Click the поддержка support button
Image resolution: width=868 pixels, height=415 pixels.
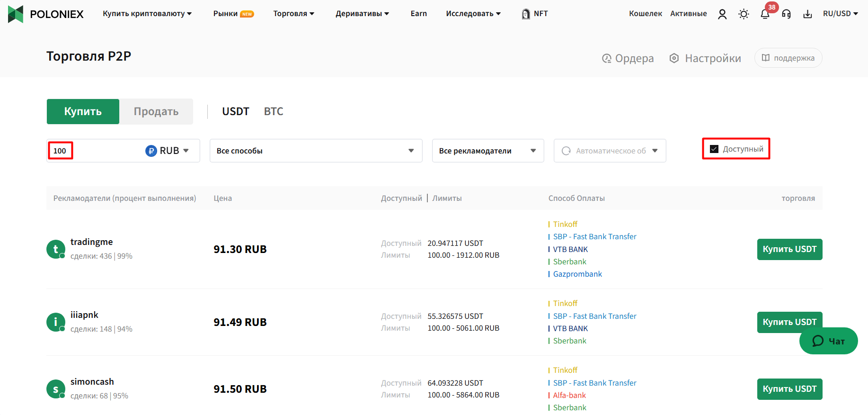[788, 58]
